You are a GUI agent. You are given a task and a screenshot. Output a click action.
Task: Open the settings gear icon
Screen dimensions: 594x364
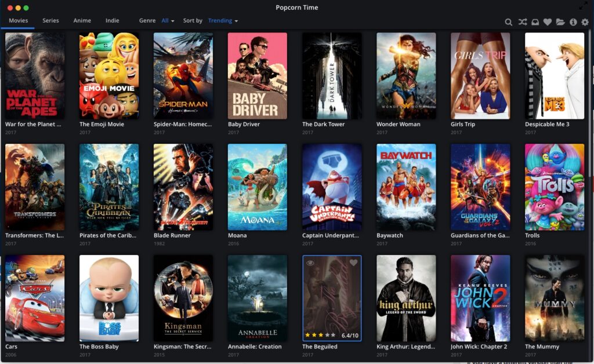point(586,22)
